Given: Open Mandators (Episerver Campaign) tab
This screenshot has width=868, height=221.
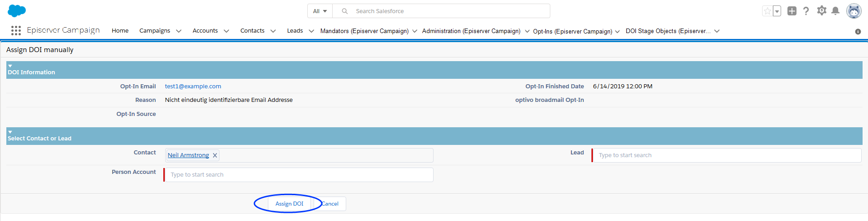Looking at the screenshot, I should coord(364,31).
